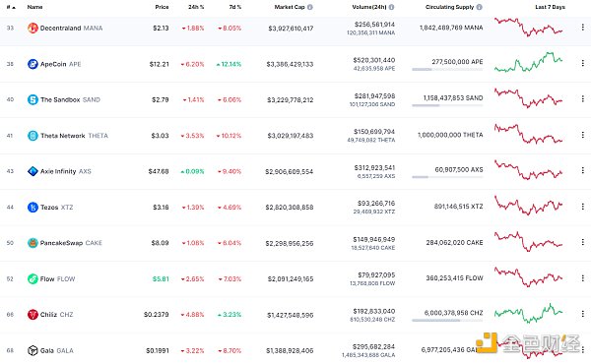
Task: Click the ApeCoin circulating supply progress bar
Action: coord(447,69)
